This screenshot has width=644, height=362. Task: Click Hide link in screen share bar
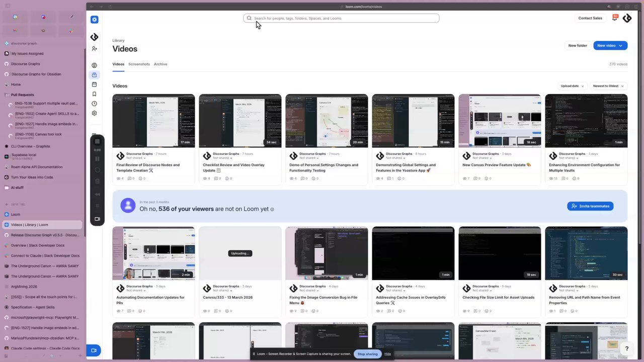pos(387,354)
